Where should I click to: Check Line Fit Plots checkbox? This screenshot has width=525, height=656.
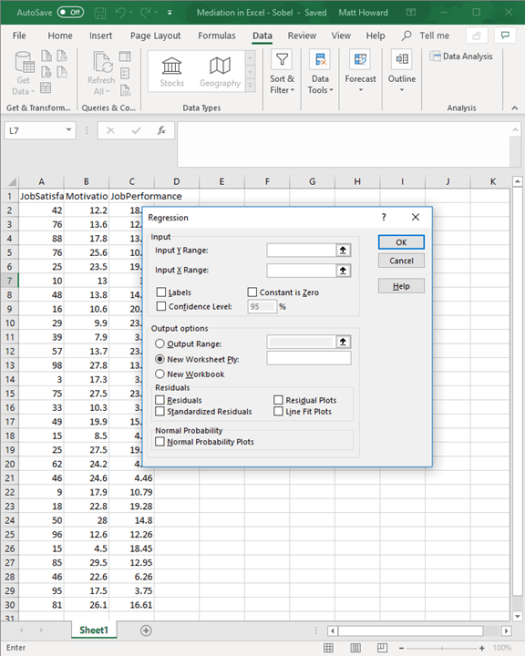pos(278,412)
